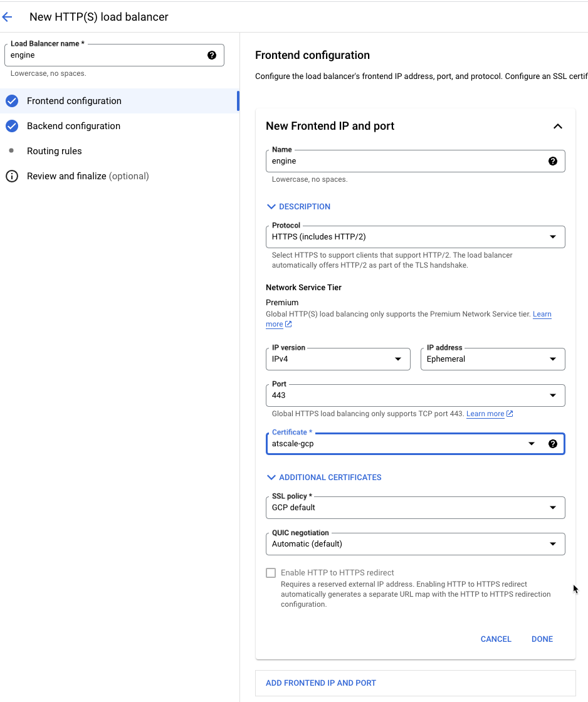Click the DONE button
This screenshot has height=702, width=588.
(542, 639)
